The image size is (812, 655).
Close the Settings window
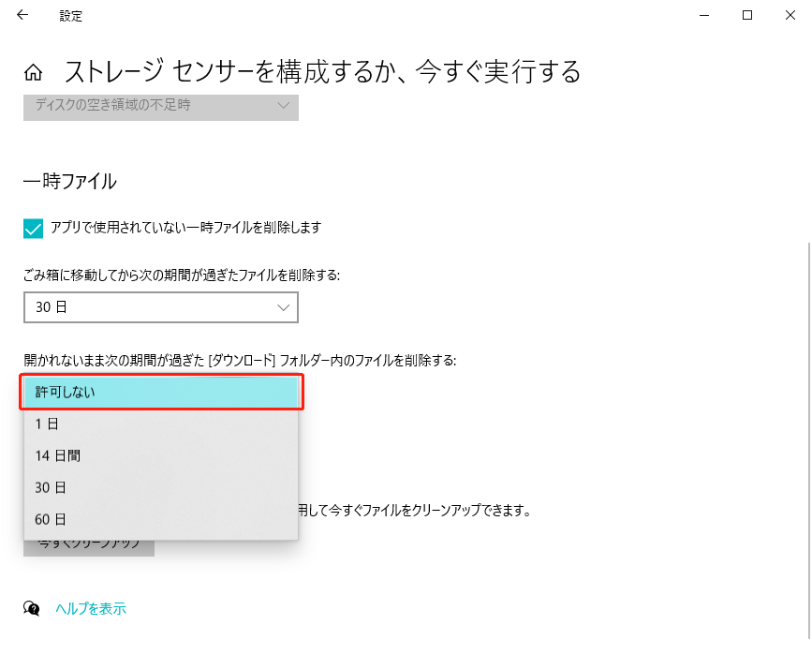click(790, 15)
